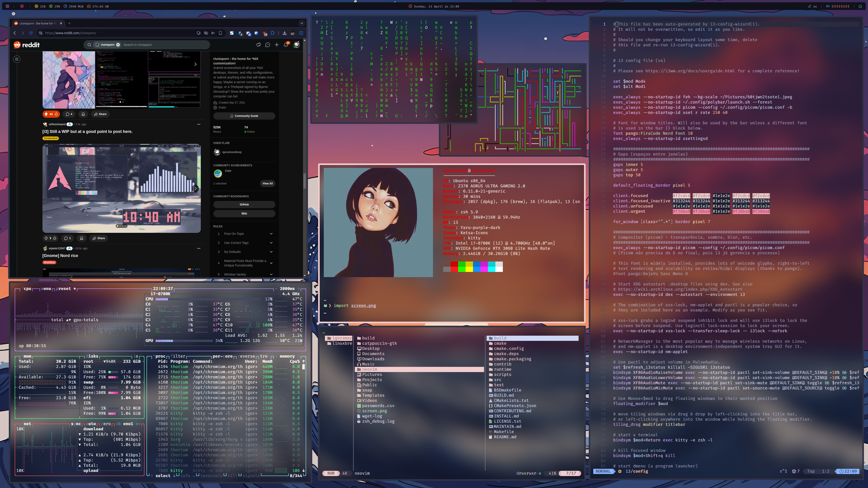Open the uBlock Origin extension icon
Image resolution: width=868 pixels, height=488 pixels.
[x=265, y=33]
